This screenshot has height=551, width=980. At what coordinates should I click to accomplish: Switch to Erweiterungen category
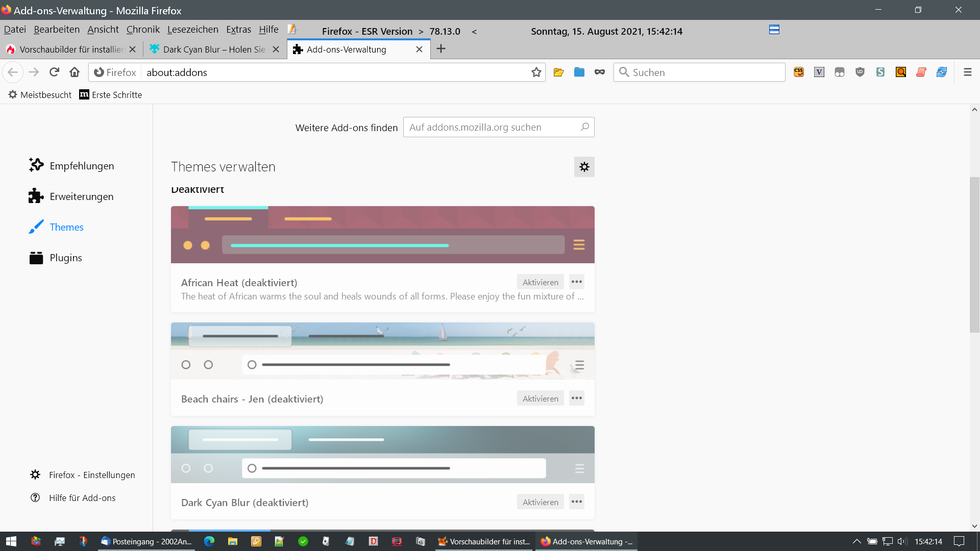click(82, 196)
